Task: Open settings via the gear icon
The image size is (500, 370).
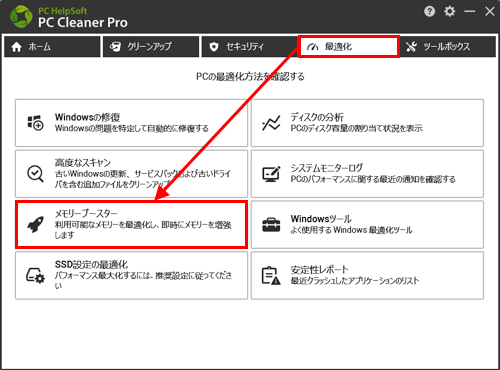Action: pos(450,11)
